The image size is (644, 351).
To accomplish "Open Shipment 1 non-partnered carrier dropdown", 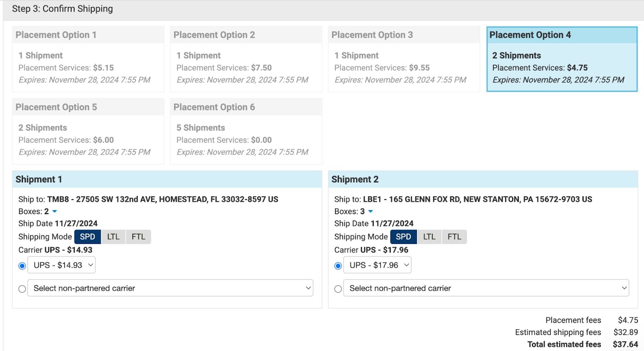I will click(170, 288).
